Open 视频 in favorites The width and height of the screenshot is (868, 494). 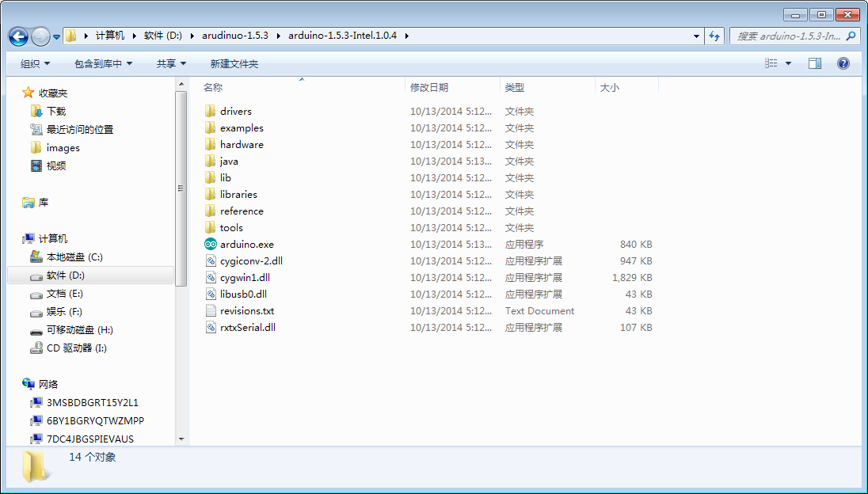click(x=56, y=166)
